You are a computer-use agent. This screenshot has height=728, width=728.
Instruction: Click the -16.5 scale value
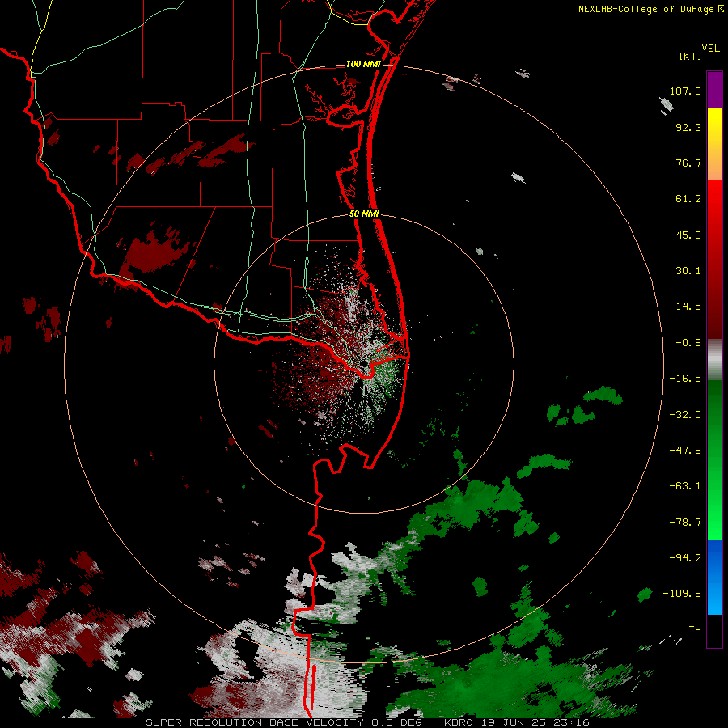coord(685,379)
